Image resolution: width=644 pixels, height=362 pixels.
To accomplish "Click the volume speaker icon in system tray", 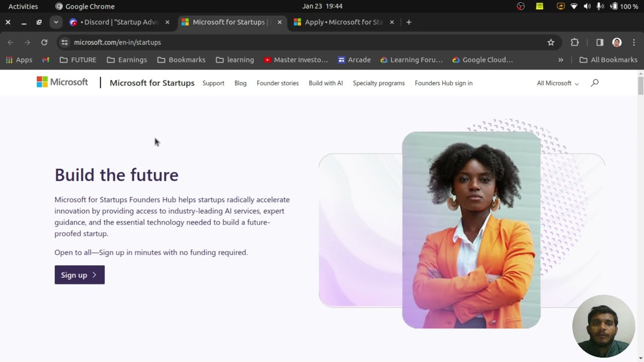I will point(587,6).
